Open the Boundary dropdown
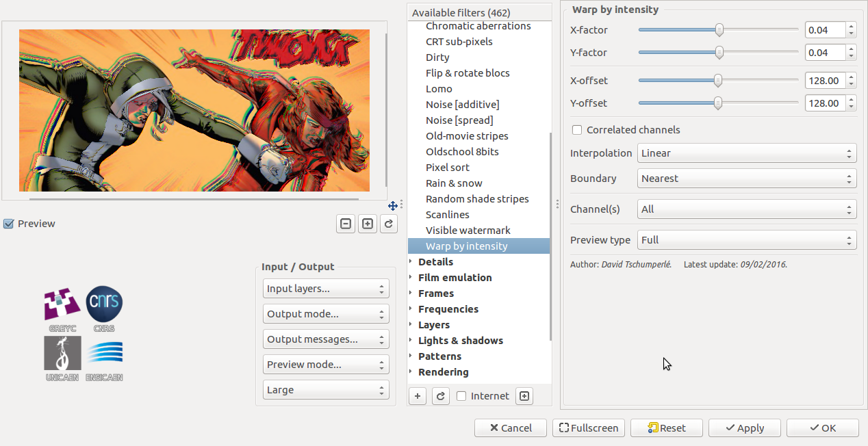This screenshot has width=868, height=446. 747,179
